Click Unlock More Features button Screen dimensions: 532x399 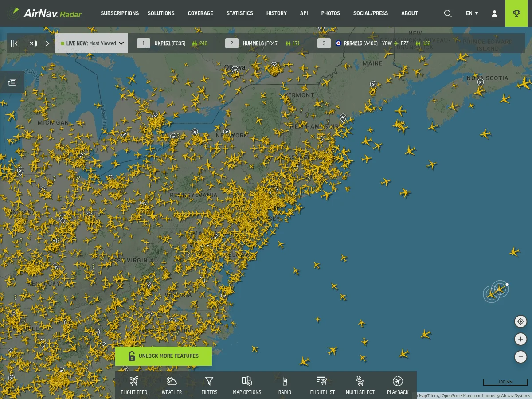(164, 356)
